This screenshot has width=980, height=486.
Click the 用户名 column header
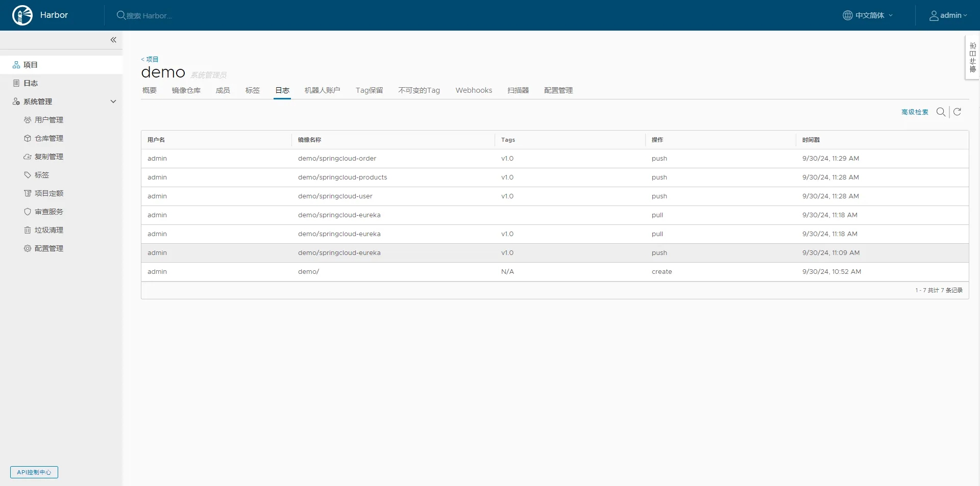coord(156,140)
